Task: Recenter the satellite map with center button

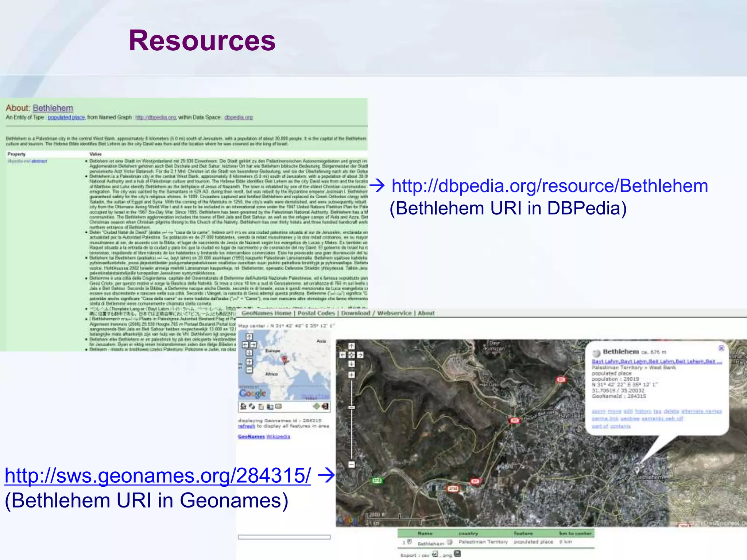Action: (x=351, y=355)
